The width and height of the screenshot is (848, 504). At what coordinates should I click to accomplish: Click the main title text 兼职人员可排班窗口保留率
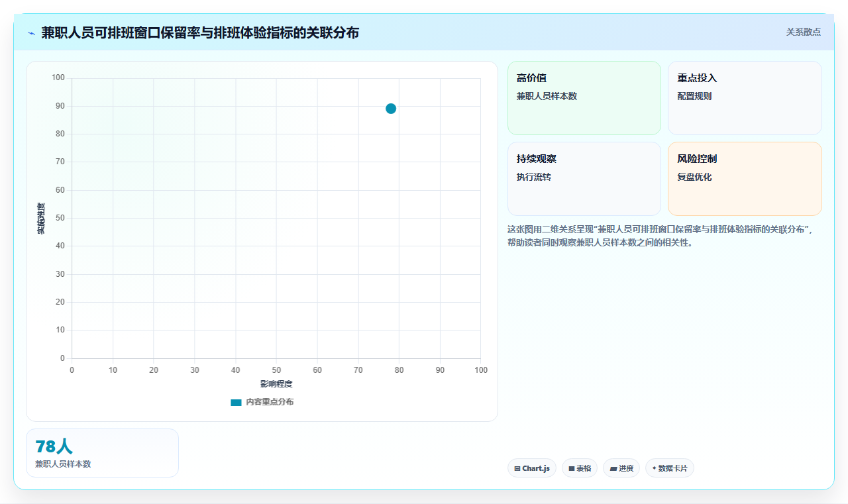200,32
